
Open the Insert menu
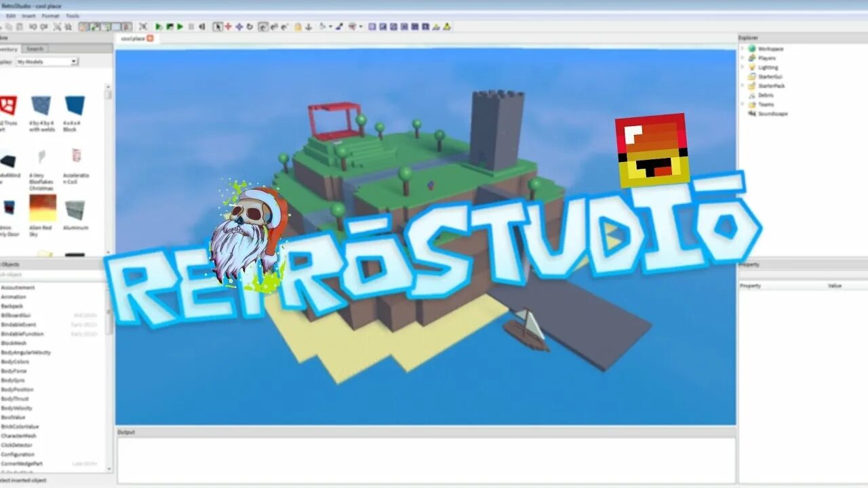[29, 16]
